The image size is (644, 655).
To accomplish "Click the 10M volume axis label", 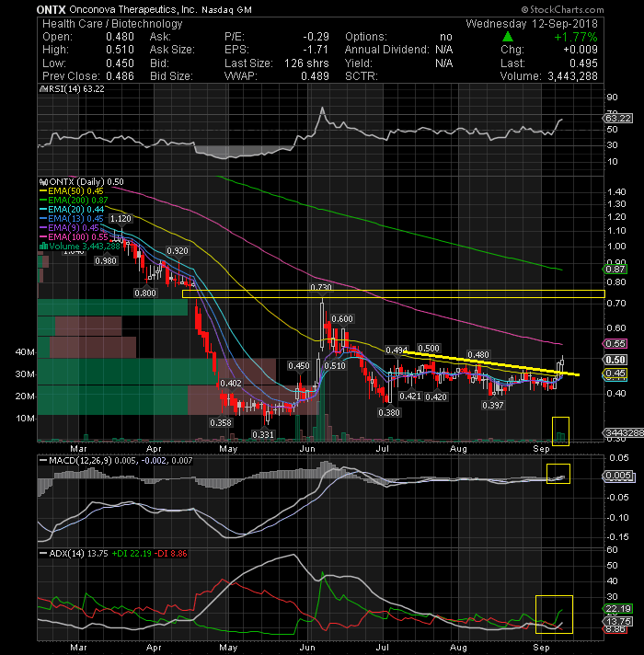I will [x=25, y=419].
